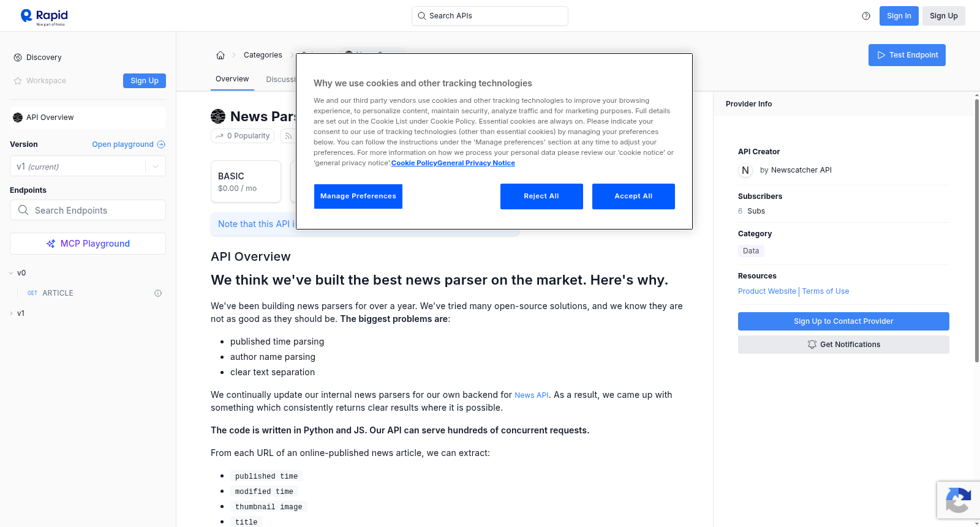Screen dimensions: 980x527
Task: Click the provider panel vertical scrollbar
Action: (976, 230)
